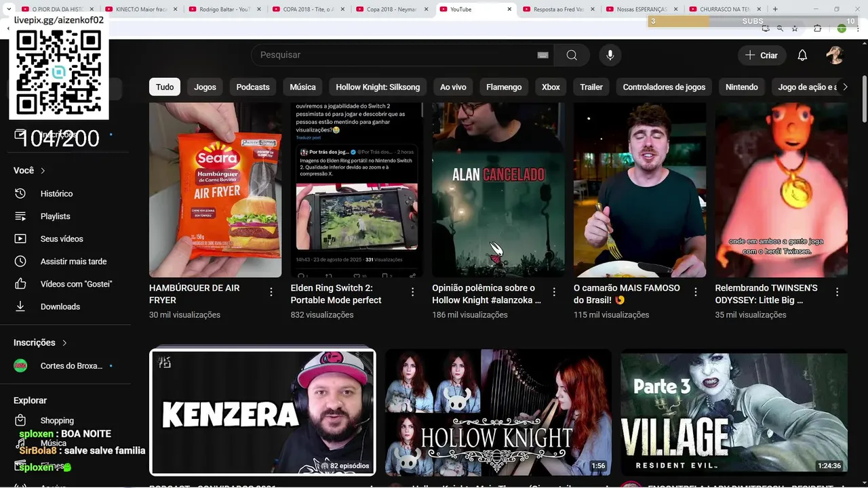Expand the Você section chevron
The image size is (868, 488).
tap(43, 171)
